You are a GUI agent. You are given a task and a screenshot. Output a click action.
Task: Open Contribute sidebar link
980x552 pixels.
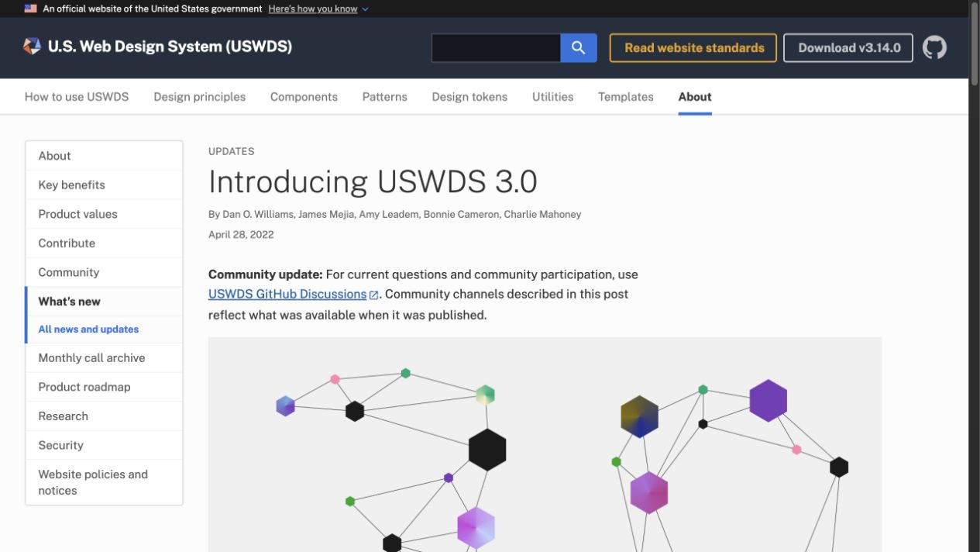[104, 243]
